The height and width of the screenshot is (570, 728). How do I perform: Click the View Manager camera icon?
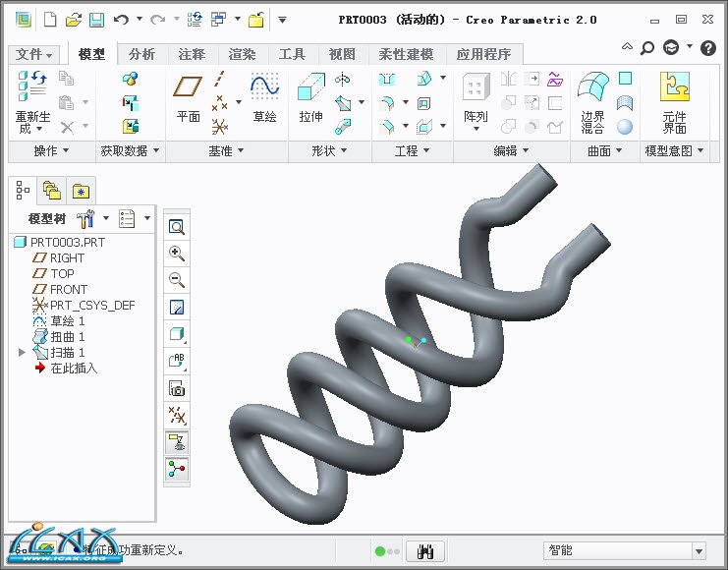177,388
